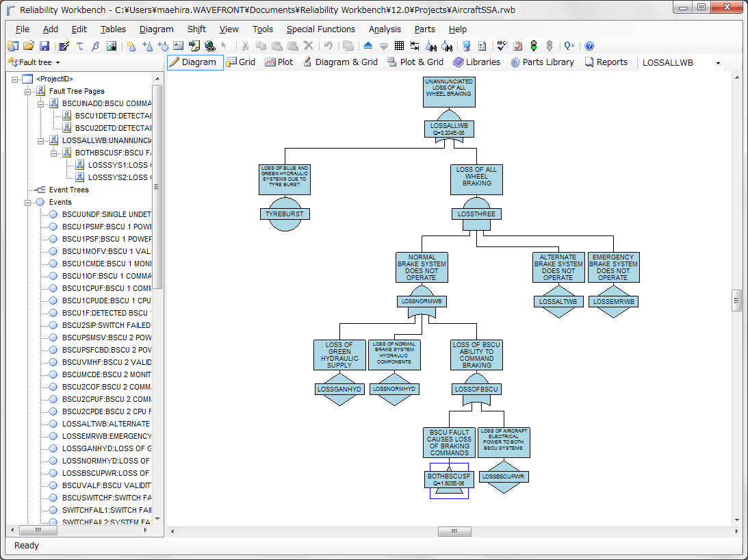Click the new gate icon with the sparkle

coord(131,46)
